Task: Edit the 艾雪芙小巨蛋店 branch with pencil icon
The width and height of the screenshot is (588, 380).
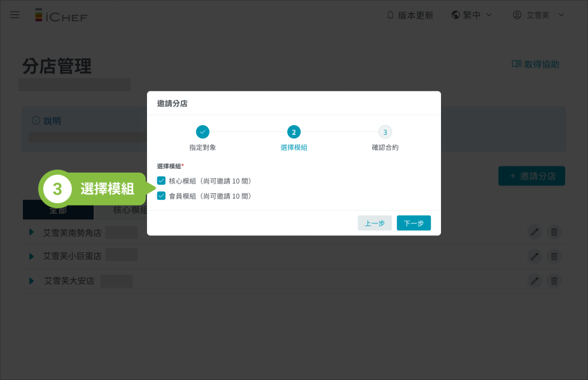Action: click(x=535, y=256)
